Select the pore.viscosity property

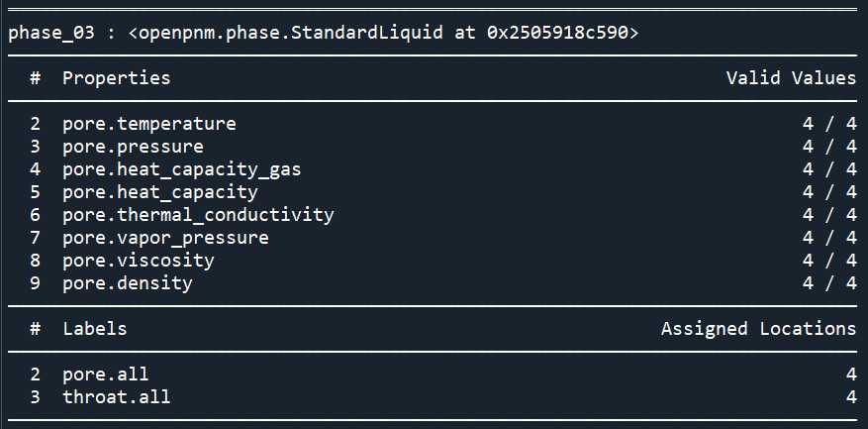point(139,260)
